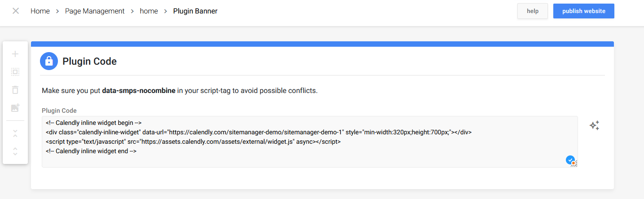Navigate to the lowercase home page breadcrumb
The width and height of the screenshot is (644, 199).
click(x=149, y=11)
